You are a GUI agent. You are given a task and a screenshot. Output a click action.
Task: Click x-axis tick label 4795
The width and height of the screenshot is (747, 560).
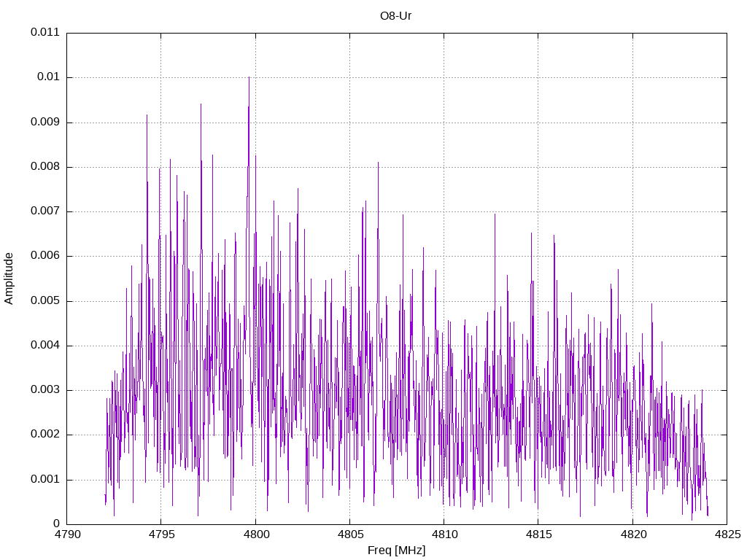(162, 534)
